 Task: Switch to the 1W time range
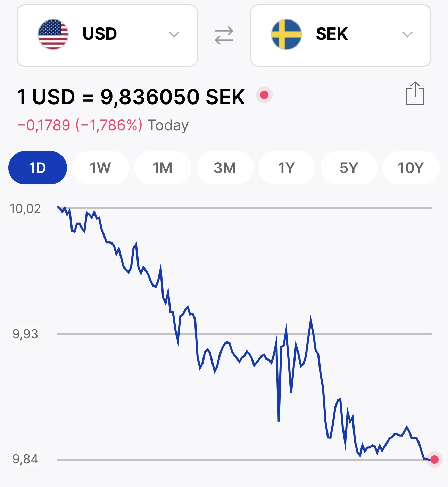tap(100, 168)
